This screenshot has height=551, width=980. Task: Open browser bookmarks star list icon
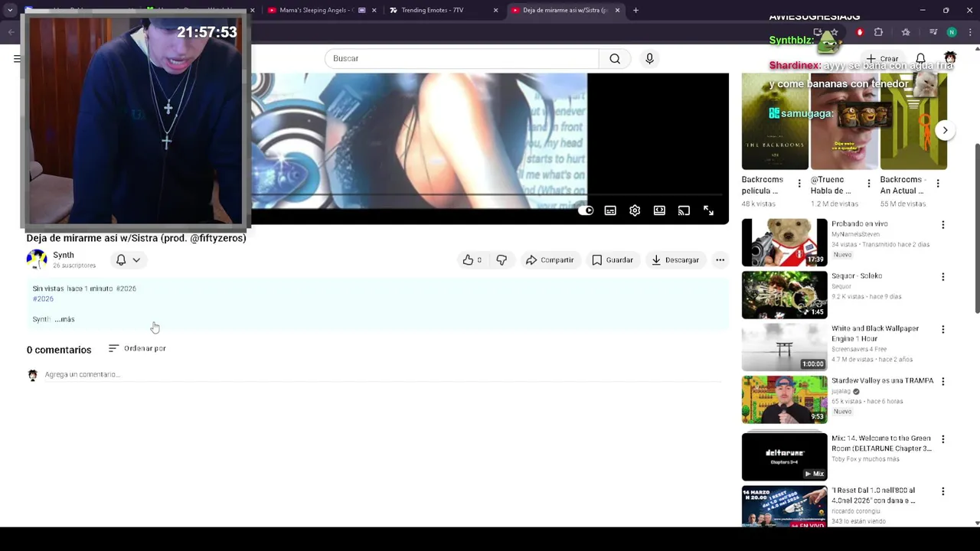coord(906,32)
